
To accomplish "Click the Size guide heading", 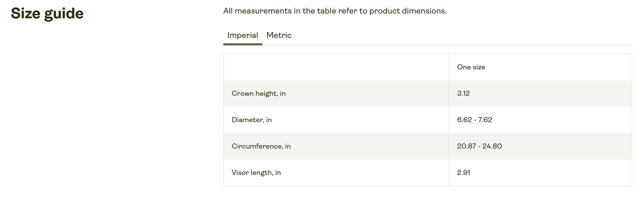I will [x=47, y=13].
